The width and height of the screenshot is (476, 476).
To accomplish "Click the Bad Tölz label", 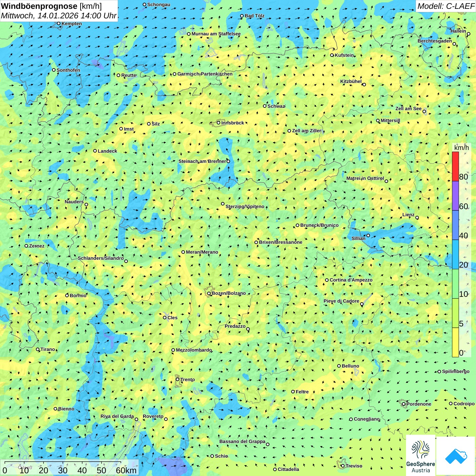I will point(254,16).
